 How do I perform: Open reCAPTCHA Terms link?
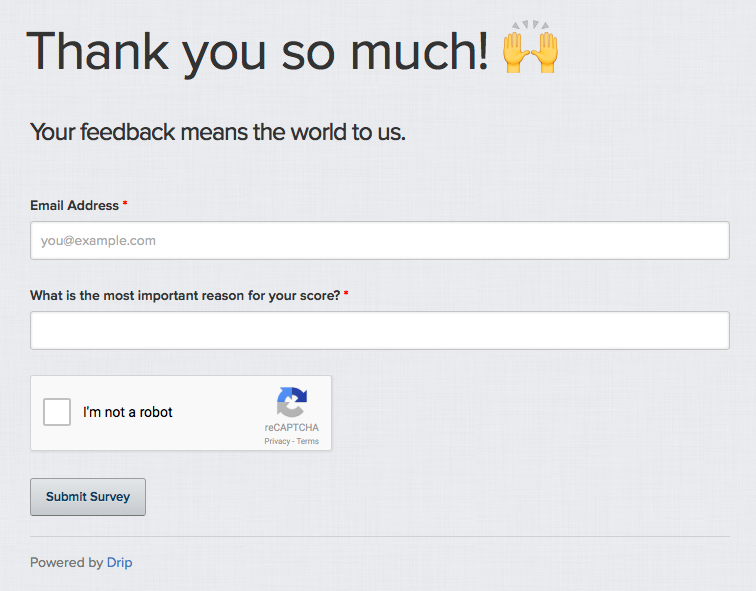[x=308, y=441]
